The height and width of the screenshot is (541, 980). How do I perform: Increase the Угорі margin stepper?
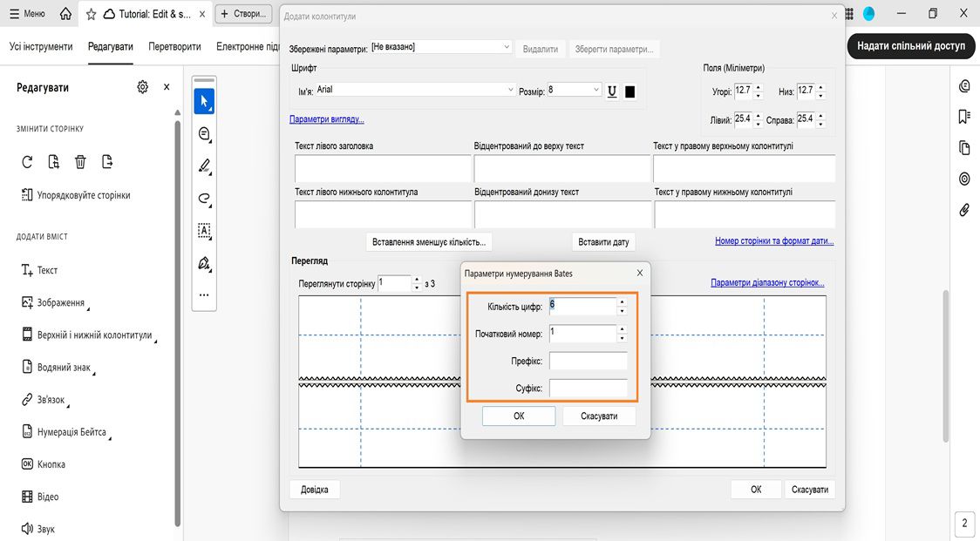pyautogui.click(x=759, y=87)
